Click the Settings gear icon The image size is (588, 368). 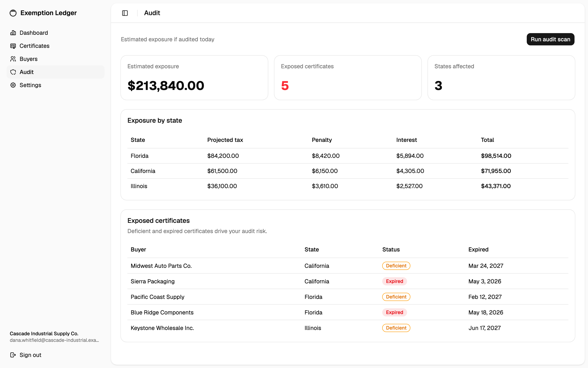(x=13, y=85)
